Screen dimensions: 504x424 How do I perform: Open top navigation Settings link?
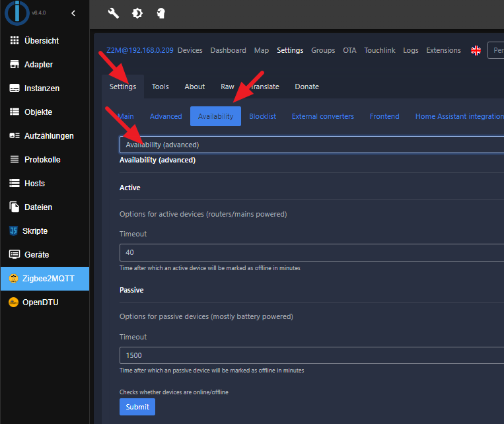click(290, 50)
